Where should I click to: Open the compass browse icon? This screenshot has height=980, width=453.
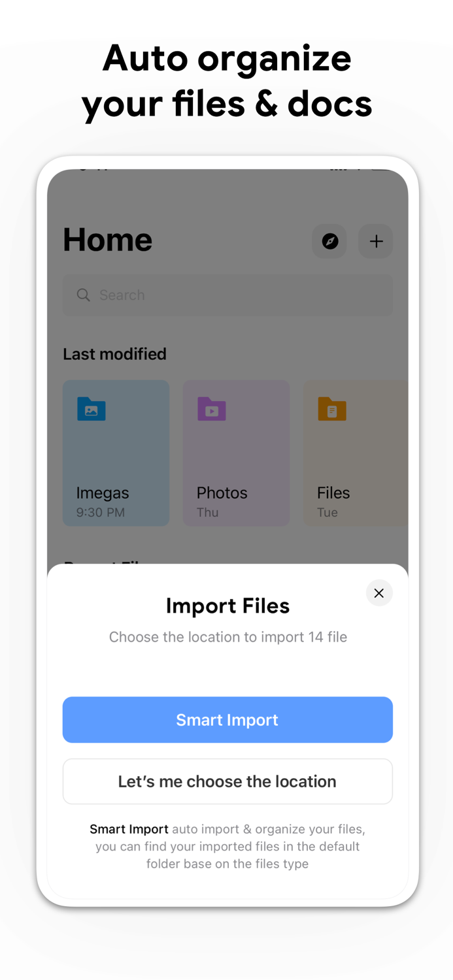pos(329,241)
